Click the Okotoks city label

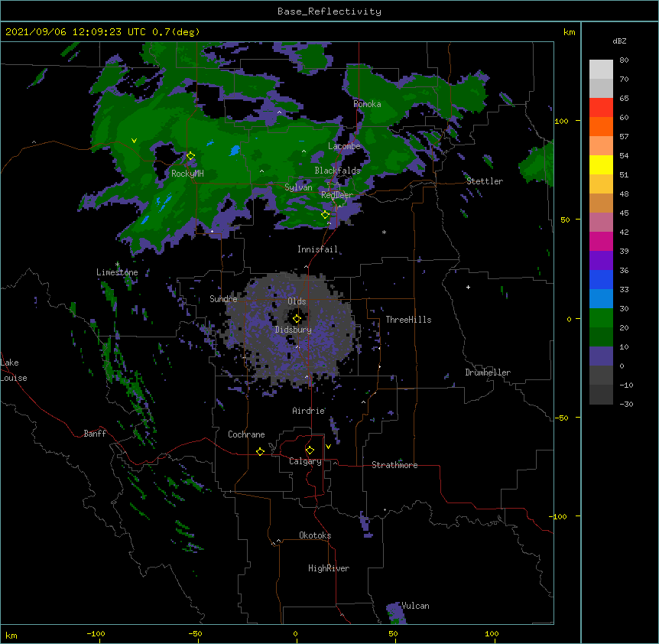click(315, 535)
